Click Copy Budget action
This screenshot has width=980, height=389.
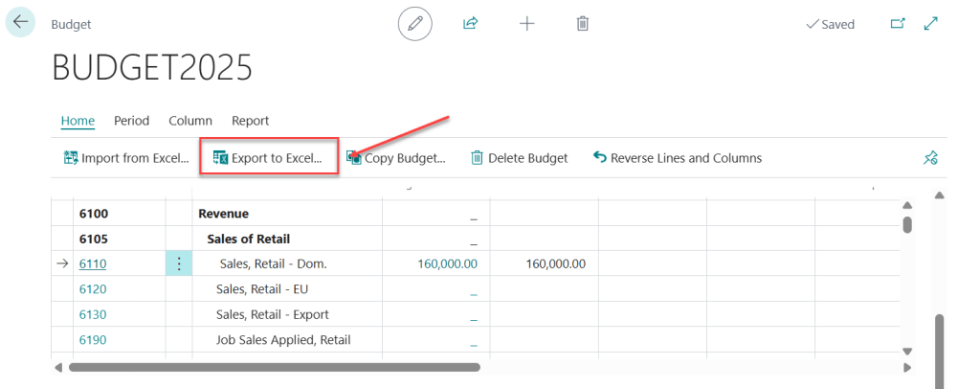pyautogui.click(x=396, y=157)
